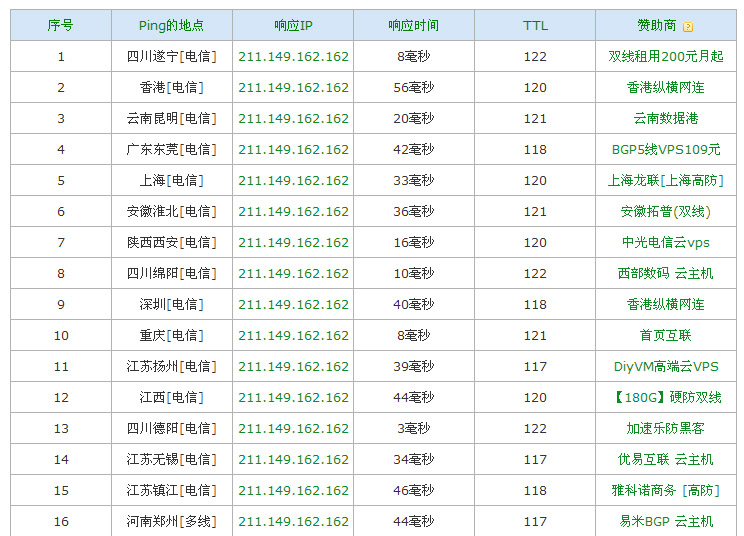Open the 上海龙联[上海高防] link
Image resolution: width=744 pixels, height=536 pixels.
665,181
